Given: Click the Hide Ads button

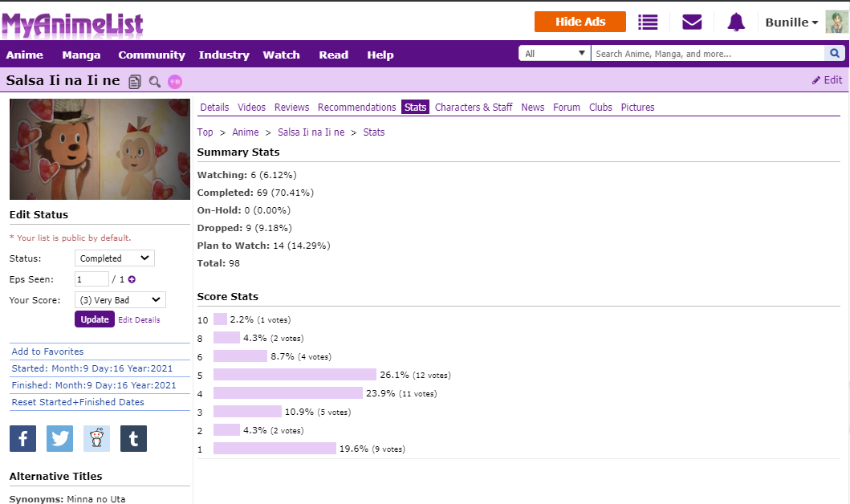Looking at the screenshot, I should 580,22.
